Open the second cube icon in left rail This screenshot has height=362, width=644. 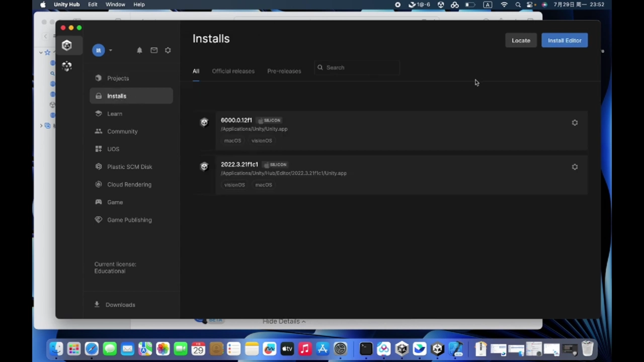click(67, 66)
